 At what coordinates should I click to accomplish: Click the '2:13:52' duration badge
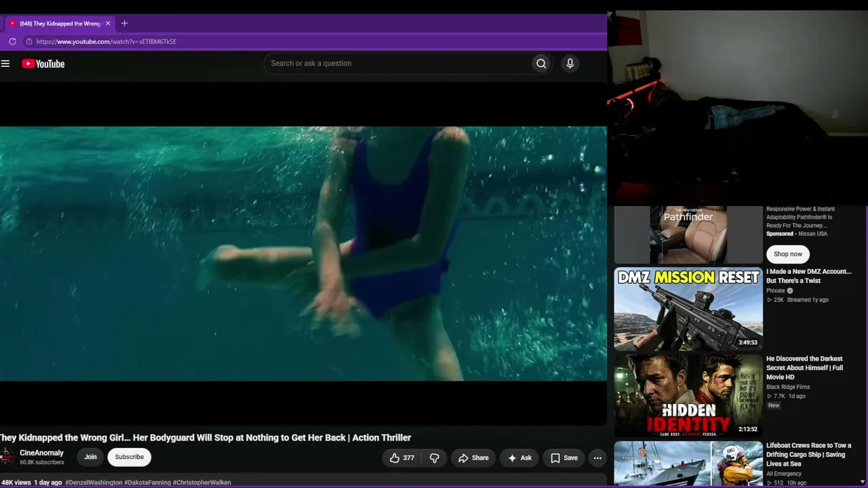748,430
